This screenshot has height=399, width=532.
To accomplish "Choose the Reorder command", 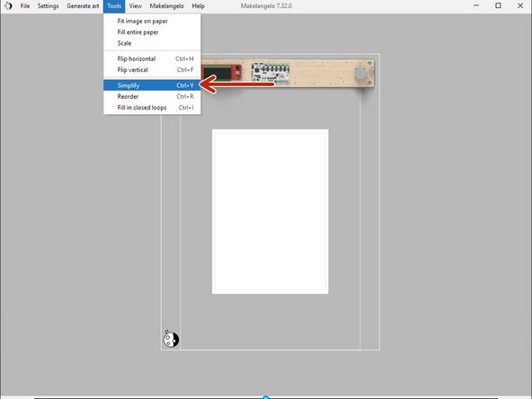I will [x=152, y=96].
